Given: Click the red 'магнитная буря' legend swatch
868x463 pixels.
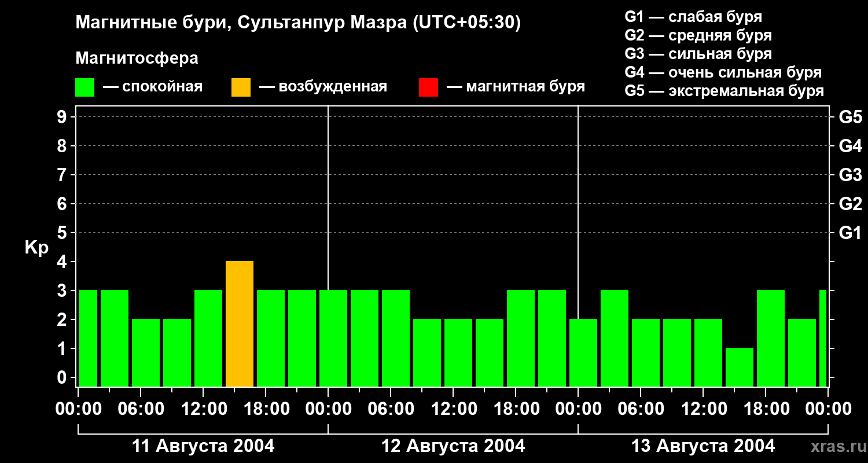Looking at the screenshot, I should tap(429, 87).
